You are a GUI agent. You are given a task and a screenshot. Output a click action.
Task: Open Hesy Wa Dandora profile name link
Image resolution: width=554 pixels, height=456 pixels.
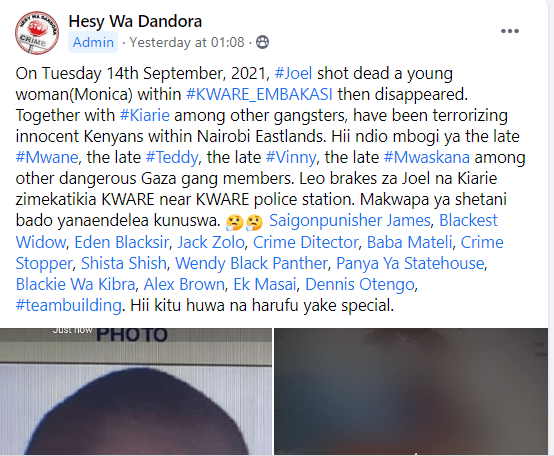[135, 21]
